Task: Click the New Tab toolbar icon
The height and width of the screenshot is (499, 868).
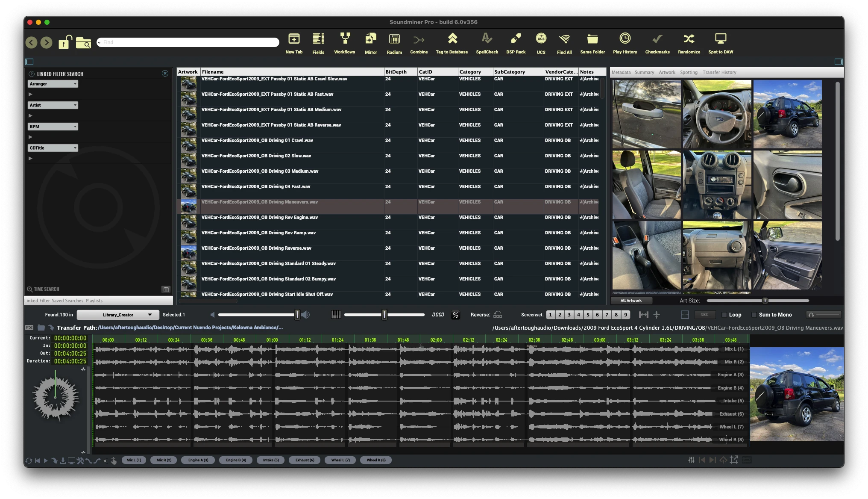Action: tap(294, 39)
